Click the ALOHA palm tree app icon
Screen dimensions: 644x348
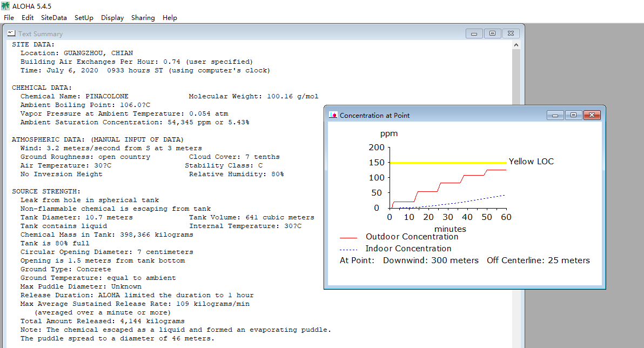pos(5,6)
